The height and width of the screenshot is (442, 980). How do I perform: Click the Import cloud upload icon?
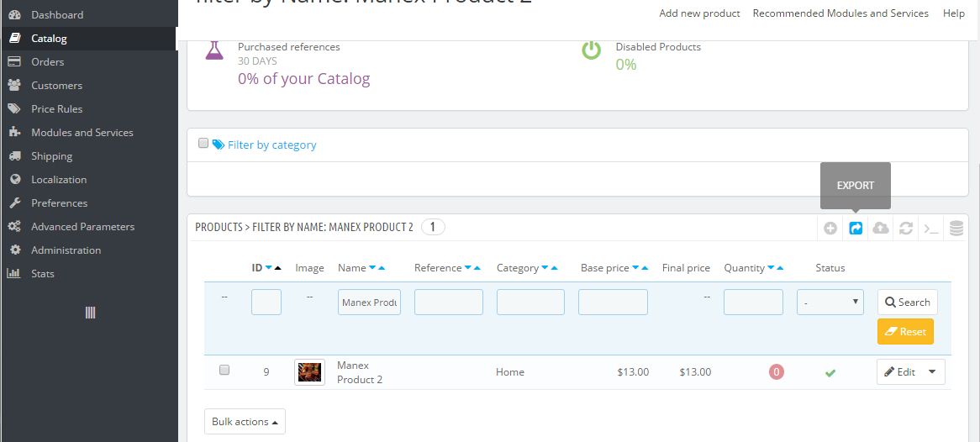[881, 228]
